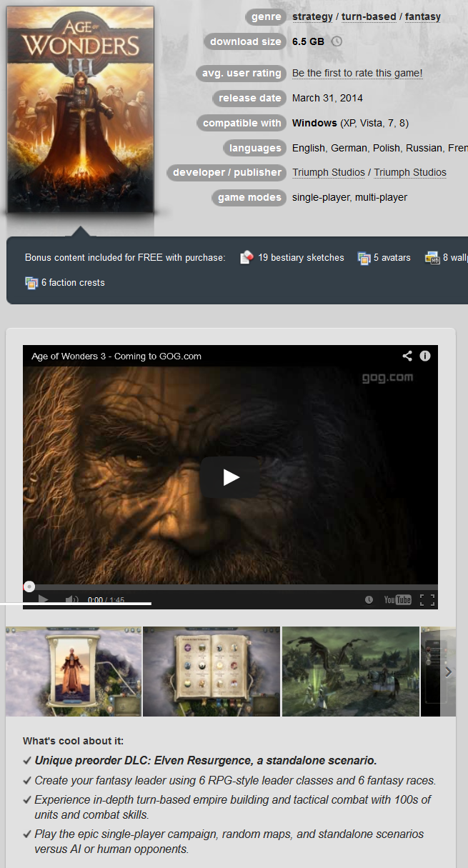Click the 'compatible with' label pill
Viewport: 468px width, 868px height.
tap(242, 123)
